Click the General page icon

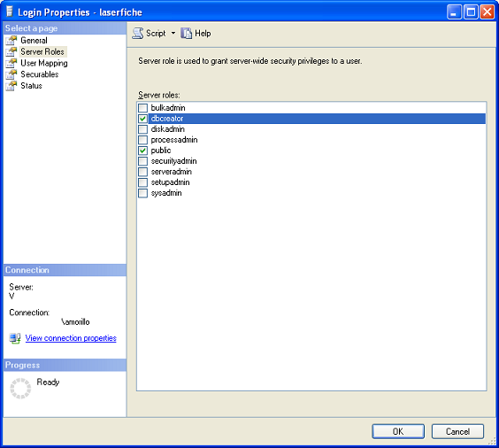click(12, 41)
